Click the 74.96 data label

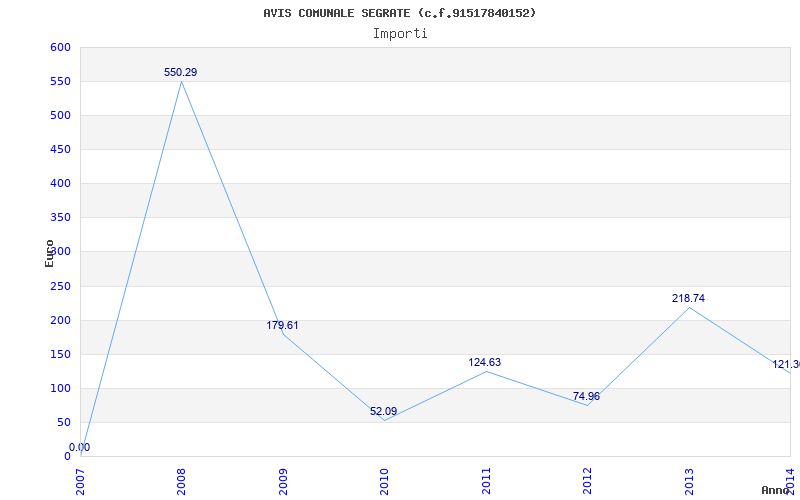586,396
